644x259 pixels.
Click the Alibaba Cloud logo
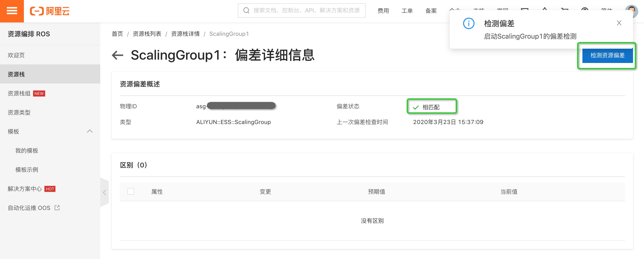(x=49, y=11)
